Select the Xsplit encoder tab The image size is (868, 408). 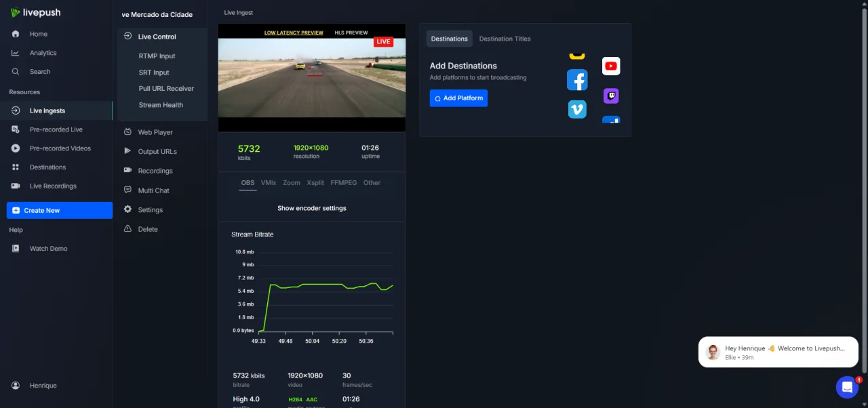[315, 183]
